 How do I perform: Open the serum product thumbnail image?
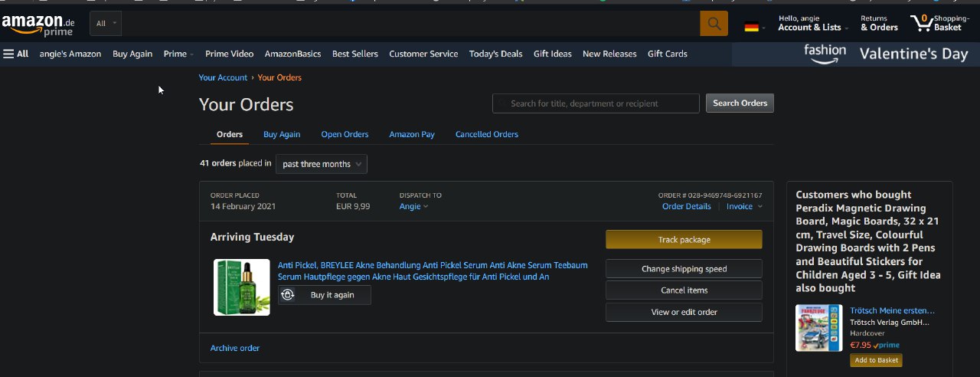pos(242,287)
